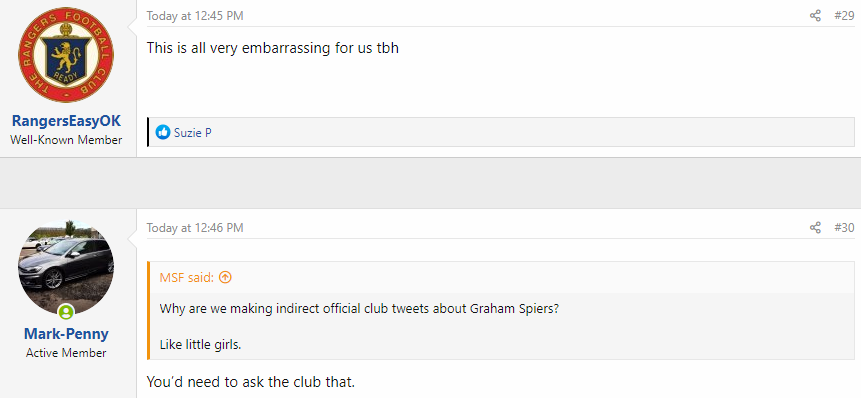Click the blue thumbs-up like reaction icon
This screenshot has height=398, width=861.
pos(163,132)
